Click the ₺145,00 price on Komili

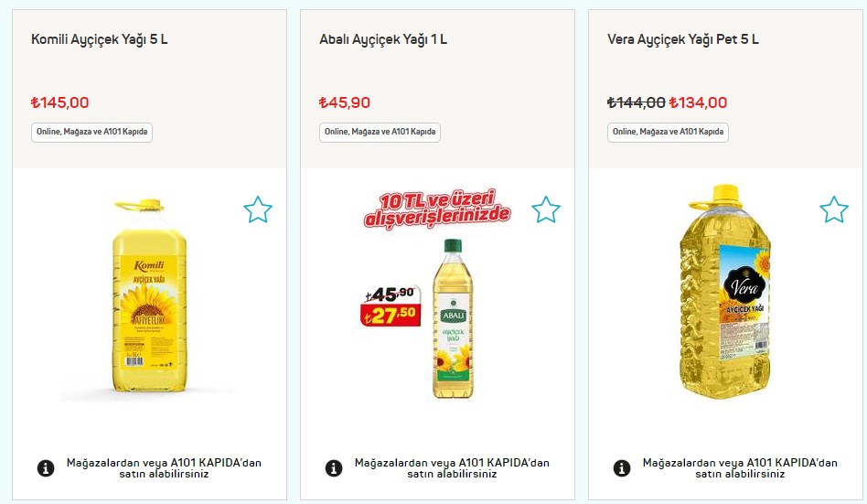(x=59, y=102)
